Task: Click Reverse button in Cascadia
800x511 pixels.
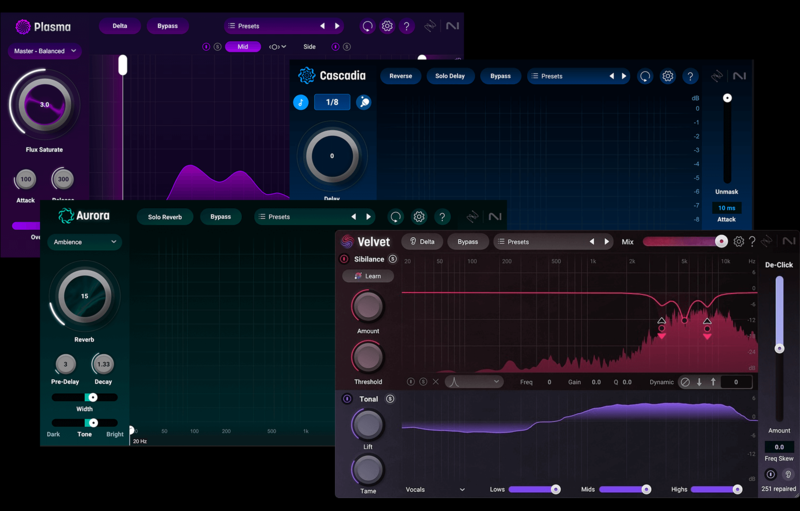Action: pos(401,76)
